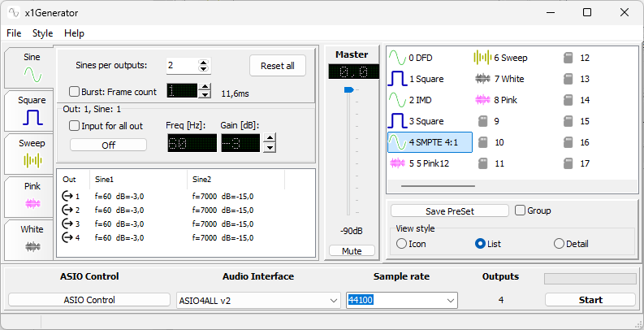Select the Detail view style radio button

click(559, 244)
